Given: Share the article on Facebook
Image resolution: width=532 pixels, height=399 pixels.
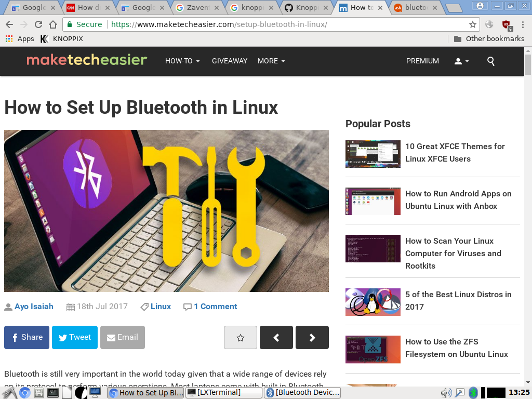Looking at the screenshot, I should click(26, 337).
